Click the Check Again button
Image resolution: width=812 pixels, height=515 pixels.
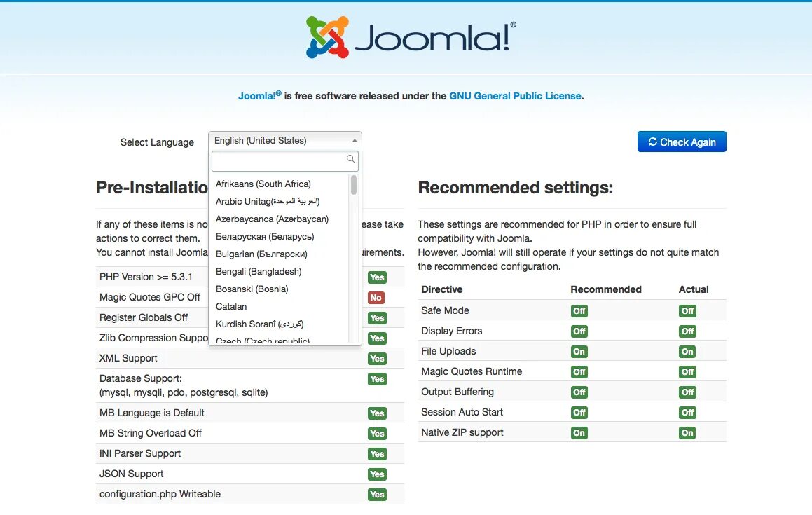pyautogui.click(x=682, y=142)
